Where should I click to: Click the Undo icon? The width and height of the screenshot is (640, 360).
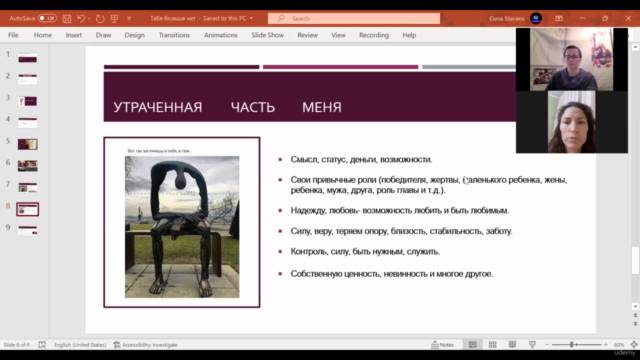tap(81, 18)
